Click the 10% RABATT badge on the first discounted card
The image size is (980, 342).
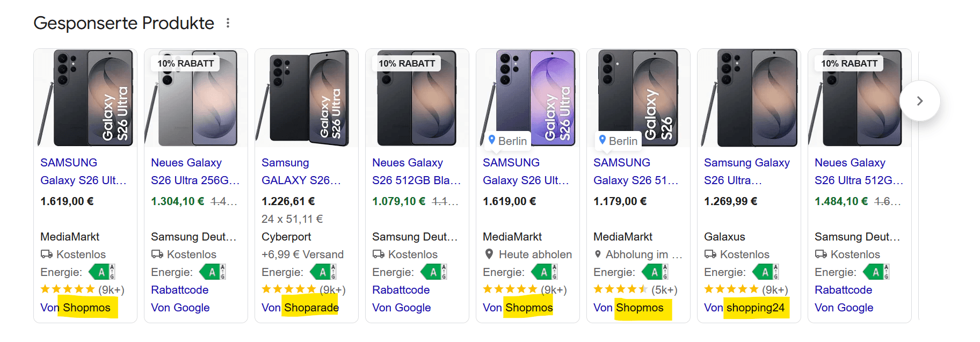coord(185,63)
